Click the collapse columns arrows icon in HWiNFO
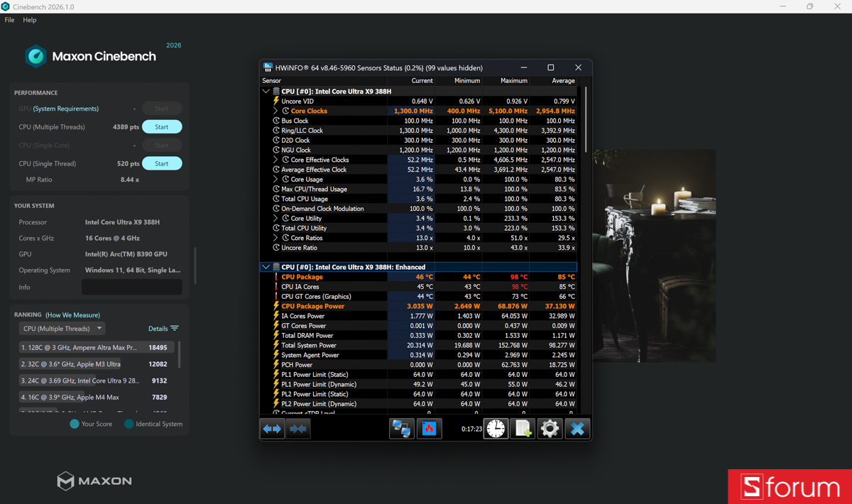Viewport: 852px width, 504px height. (298, 429)
